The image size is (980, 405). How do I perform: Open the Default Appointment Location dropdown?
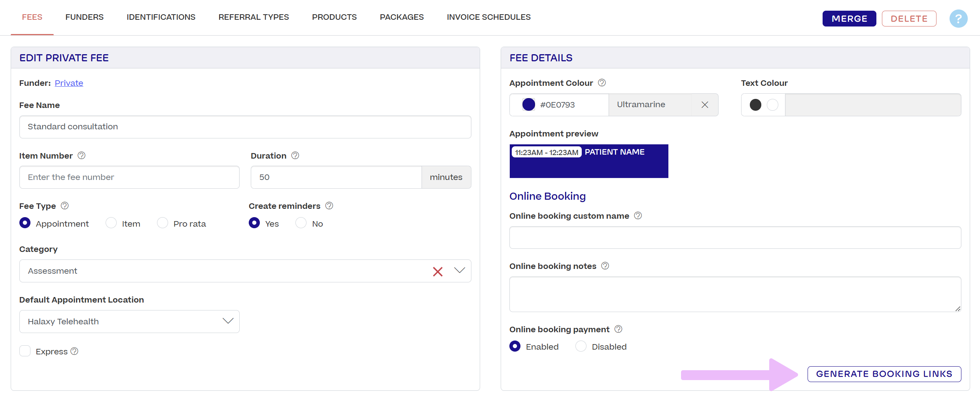pyautogui.click(x=228, y=321)
